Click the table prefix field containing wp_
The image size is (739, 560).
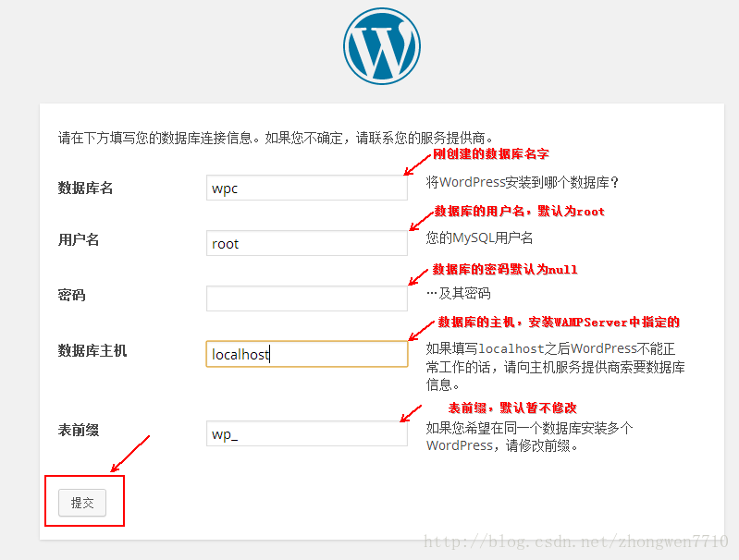click(x=307, y=433)
